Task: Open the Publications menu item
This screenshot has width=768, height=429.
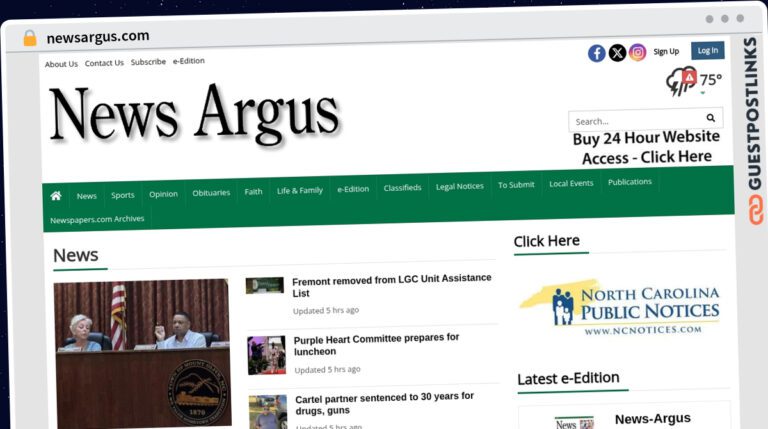Action: (629, 182)
